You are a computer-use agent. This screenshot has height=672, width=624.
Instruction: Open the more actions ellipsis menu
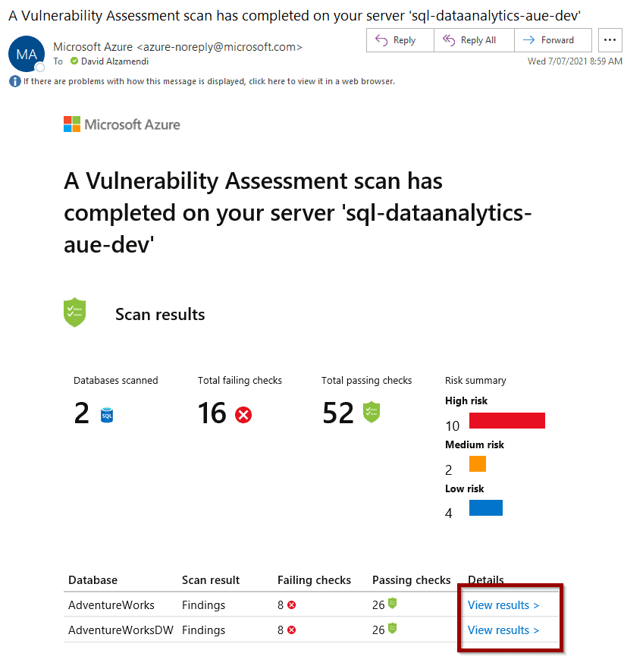click(610, 40)
